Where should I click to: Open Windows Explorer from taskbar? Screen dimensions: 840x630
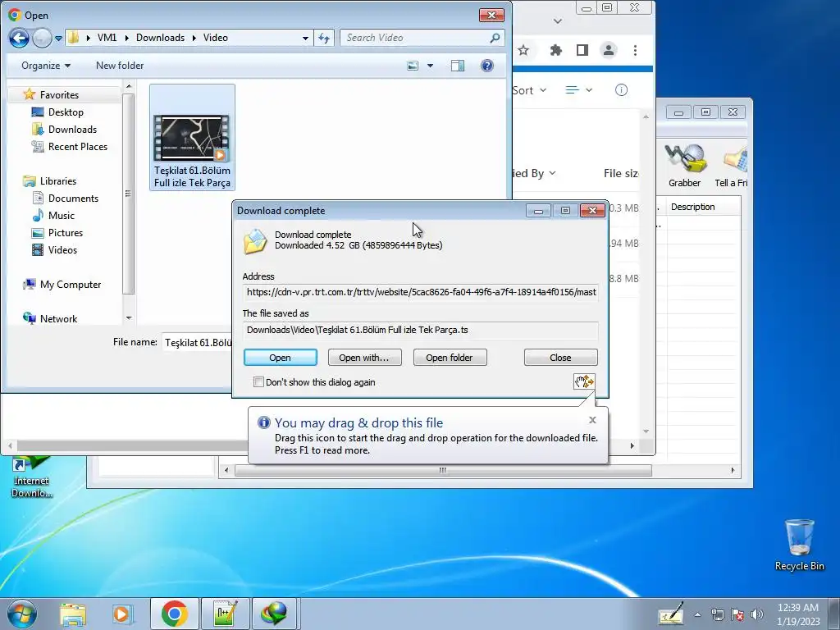click(x=73, y=614)
